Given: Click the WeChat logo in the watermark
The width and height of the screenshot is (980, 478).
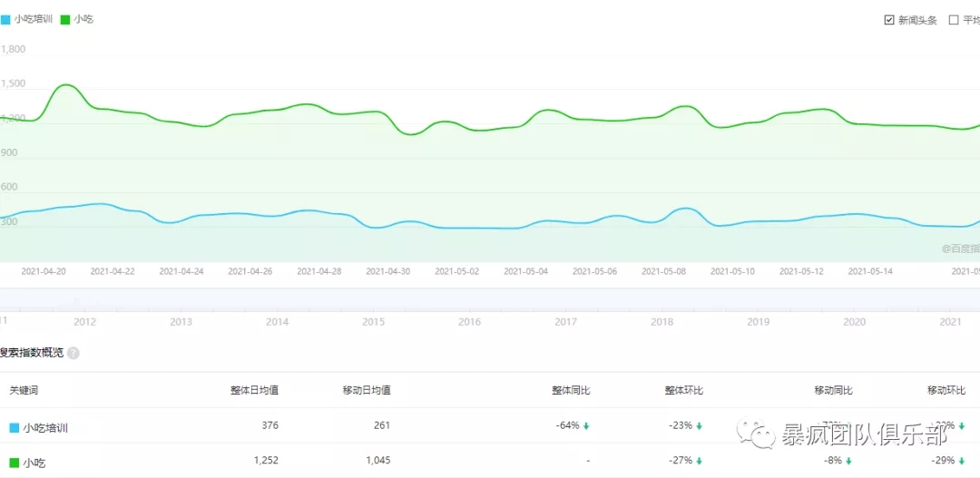Looking at the screenshot, I should click(756, 434).
